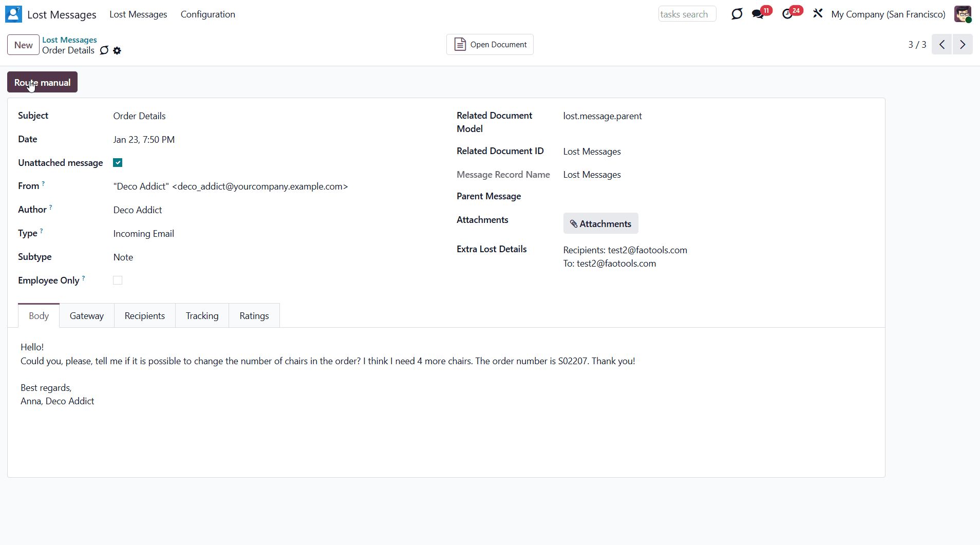980x545 pixels.
Task: Open activities clock icon with 24 badge
Action: click(x=788, y=14)
